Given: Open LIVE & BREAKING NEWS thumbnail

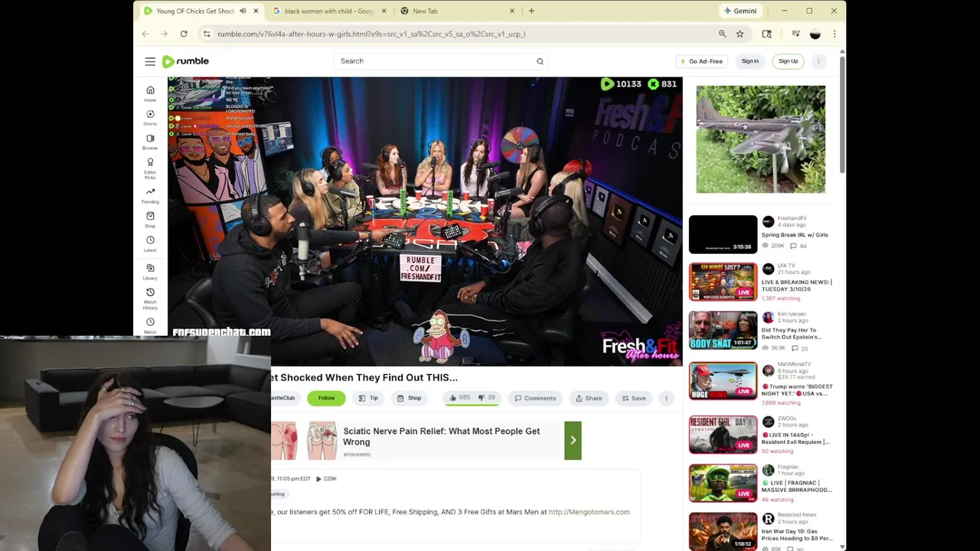Looking at the screenshot, I should coord(723,282).
